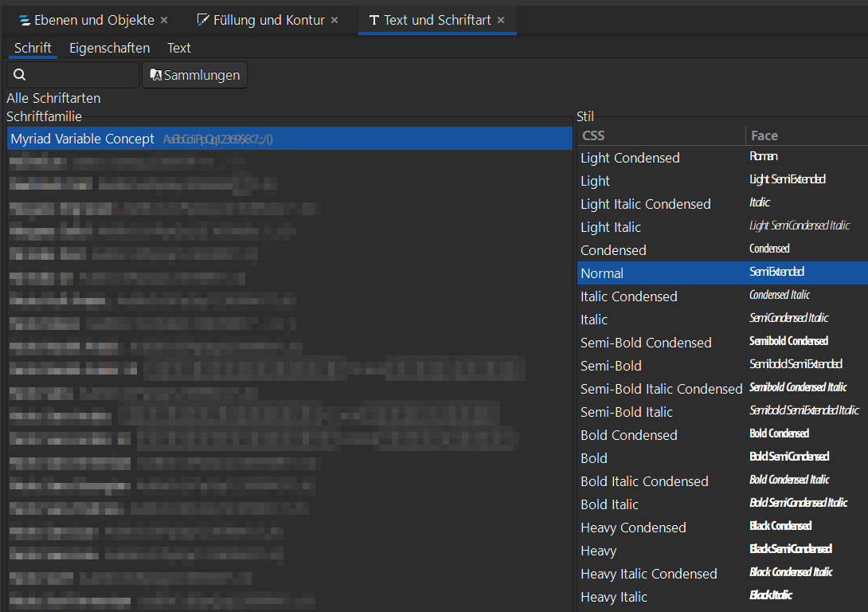
Task: Click the magnifier search icon
Action: click(x=19, y=75)
